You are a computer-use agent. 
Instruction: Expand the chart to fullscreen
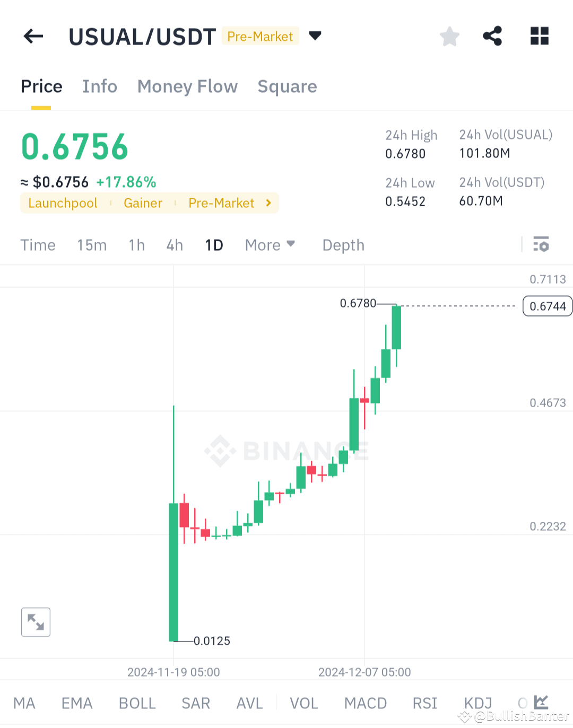[36, 622]
